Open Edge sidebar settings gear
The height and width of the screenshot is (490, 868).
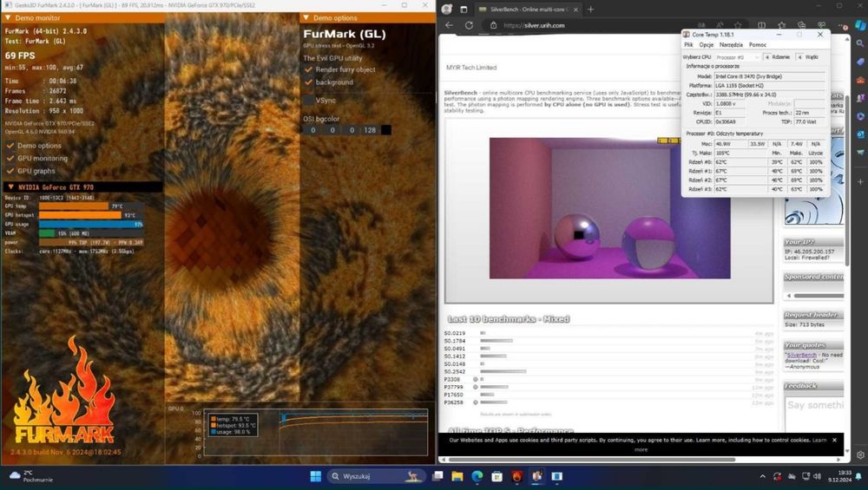click(860, 454)
